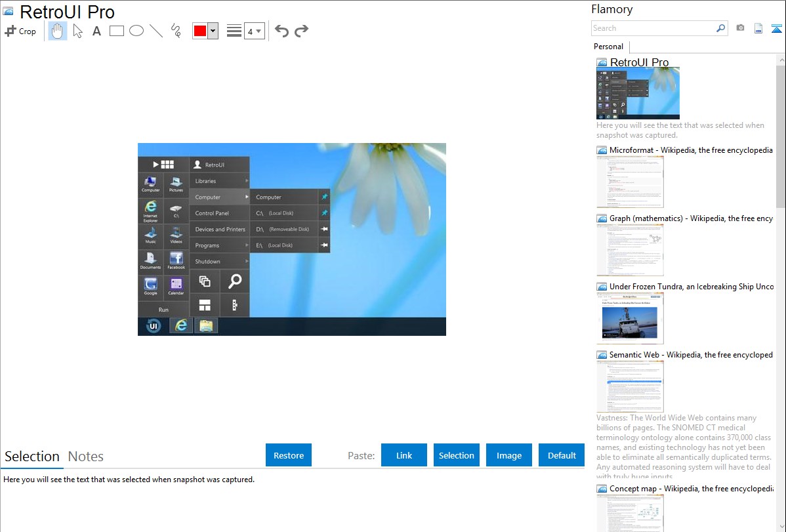Viewport: 786px width, 532px height.
Task: Click the camera capture icon
Action: (740, 28)
